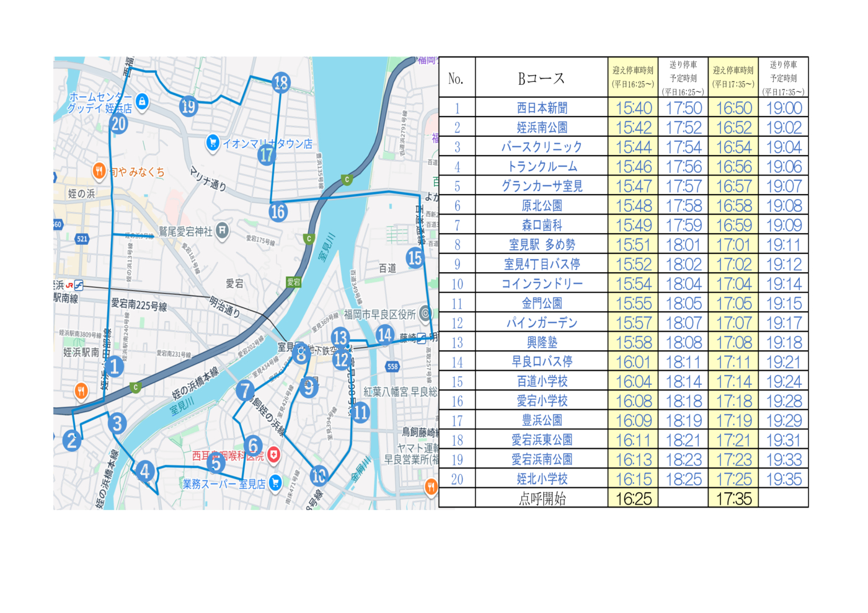Select route stop marker 18 on map
Viewport: 868px width, 613px height.
tap(281, 82)
